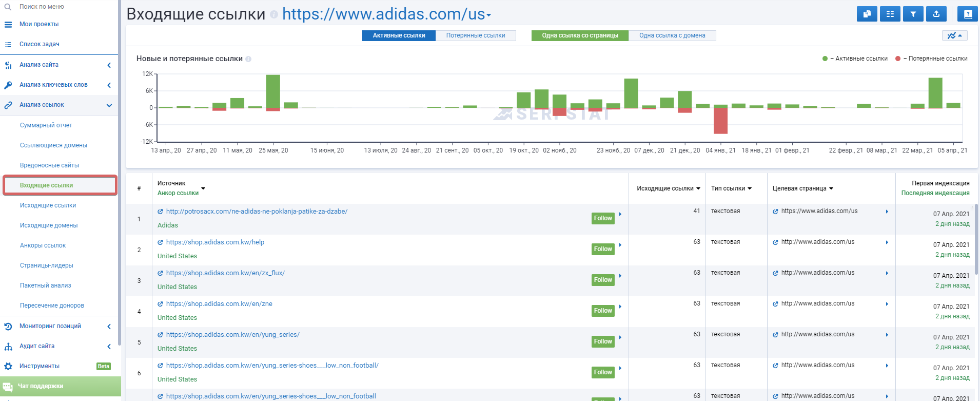Open target page external icon in row 4
This screenshot has height=401, width=980.
(775, 304)
